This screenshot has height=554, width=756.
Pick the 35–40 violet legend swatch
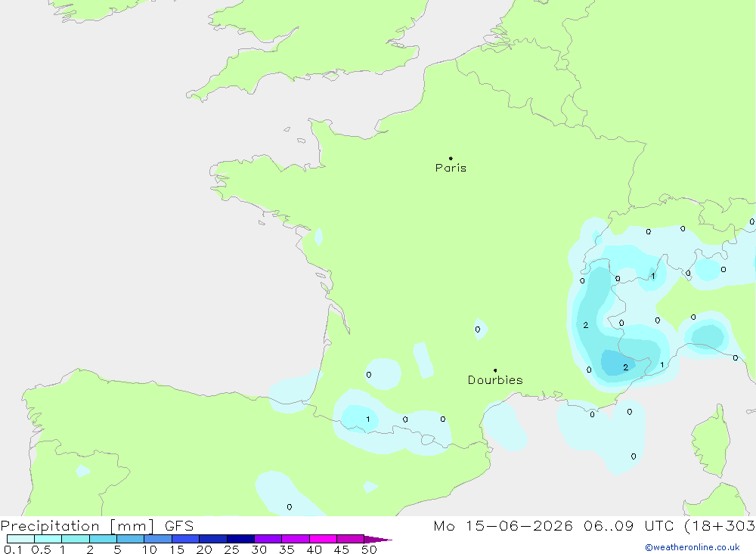point(296,539)
